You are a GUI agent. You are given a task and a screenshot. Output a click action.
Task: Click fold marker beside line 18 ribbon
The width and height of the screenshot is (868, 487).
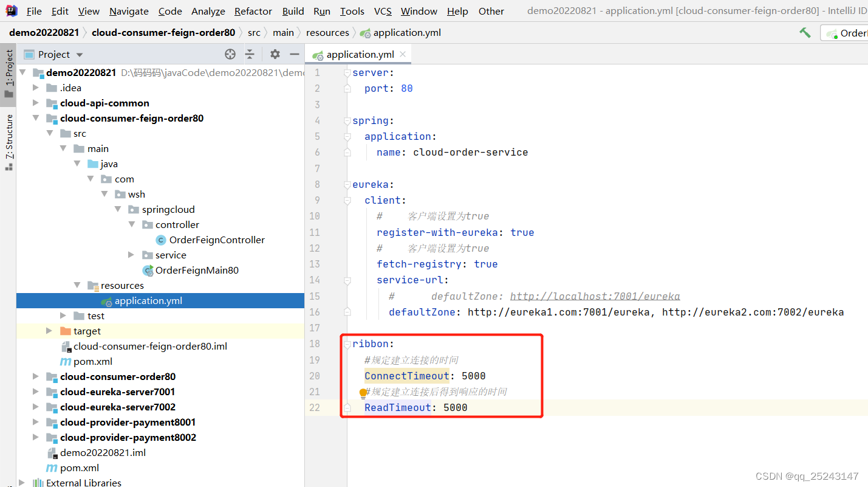click(x=347, y=344)
